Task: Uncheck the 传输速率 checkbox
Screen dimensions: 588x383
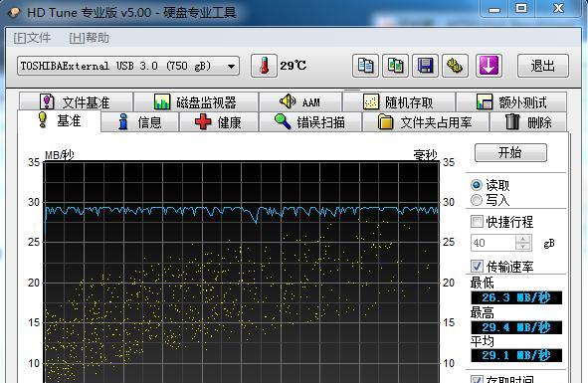Action: [x=477, y=267]
